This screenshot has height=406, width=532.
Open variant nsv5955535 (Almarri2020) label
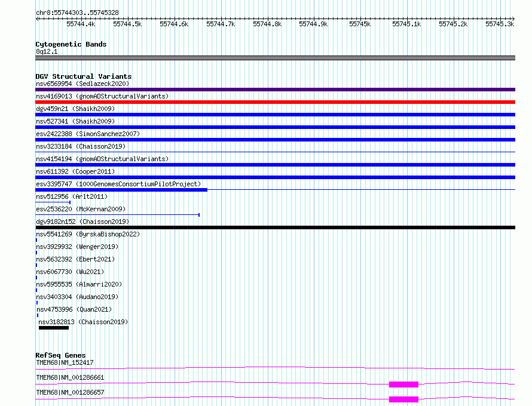(79, 284)
